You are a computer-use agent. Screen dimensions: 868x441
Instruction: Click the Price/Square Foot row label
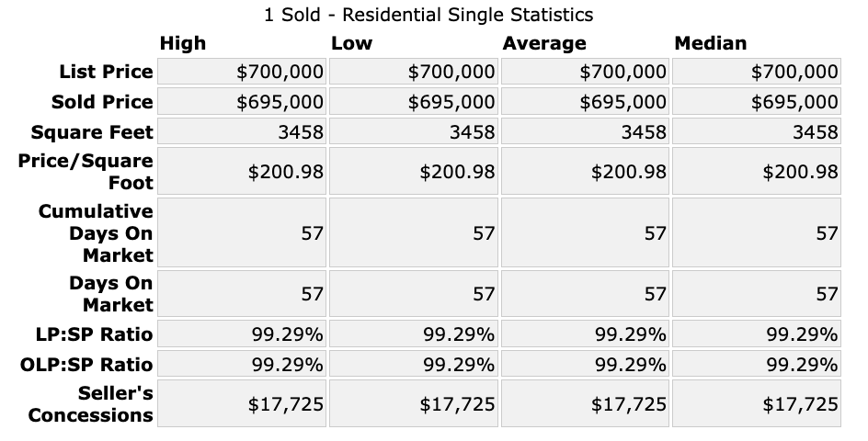86,171
